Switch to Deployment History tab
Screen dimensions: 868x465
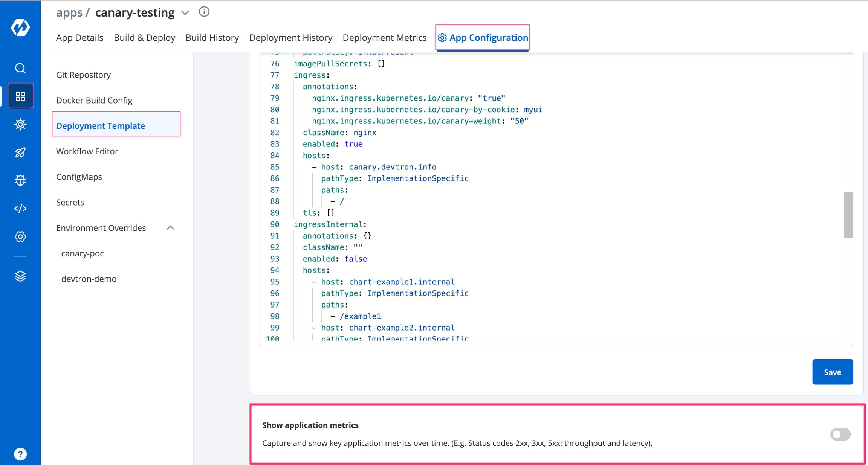click(x=290, y=38)
